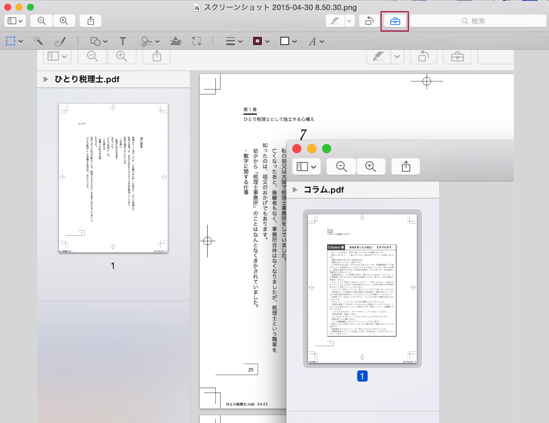The image size is (549, 423).
Task: Click zoom out in the ひとり税理士.pdf window toolbar
Action: (92, 56)
